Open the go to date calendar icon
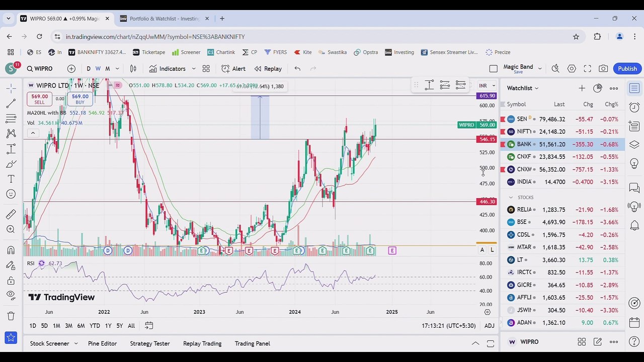Viewport: 644px width, 362px height. 149,326
